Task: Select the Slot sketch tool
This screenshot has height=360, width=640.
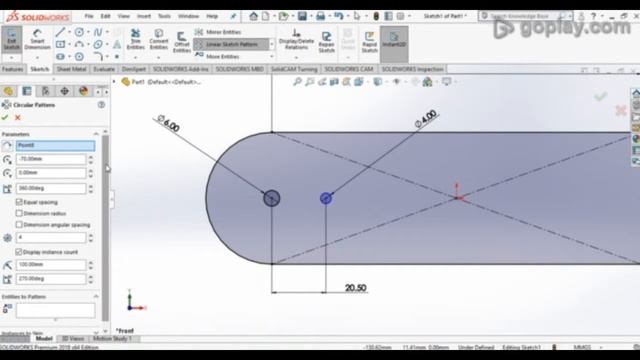Action: (60, 56)
